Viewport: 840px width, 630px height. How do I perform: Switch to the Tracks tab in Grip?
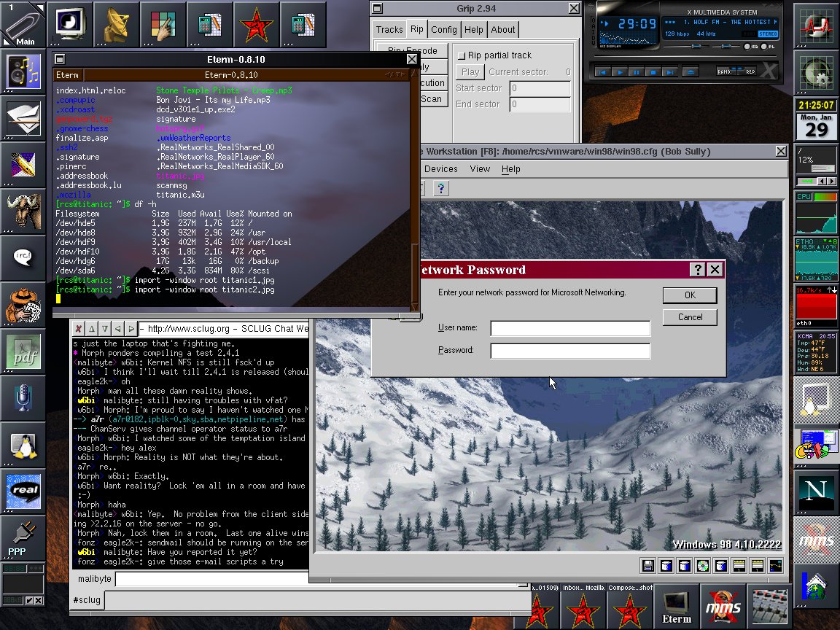click(389, 29)
